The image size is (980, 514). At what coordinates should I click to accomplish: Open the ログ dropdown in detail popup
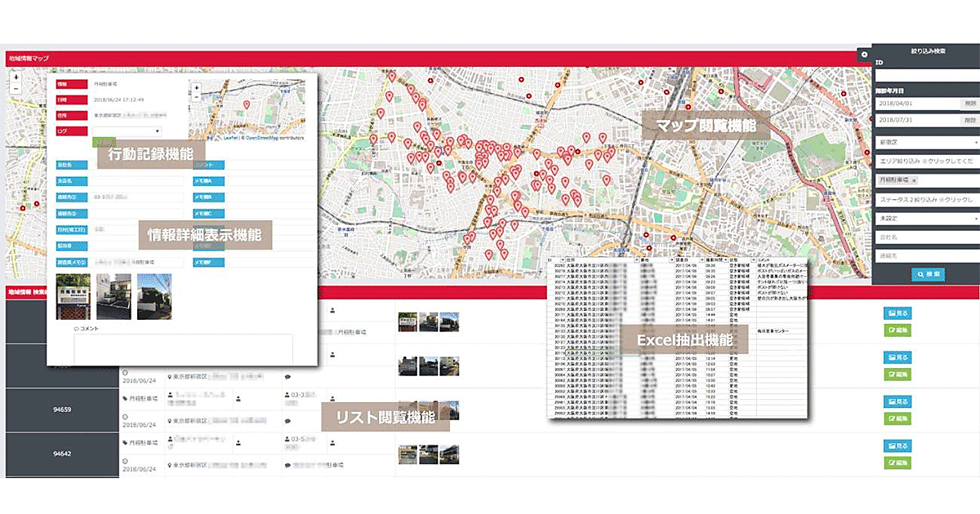127,131
